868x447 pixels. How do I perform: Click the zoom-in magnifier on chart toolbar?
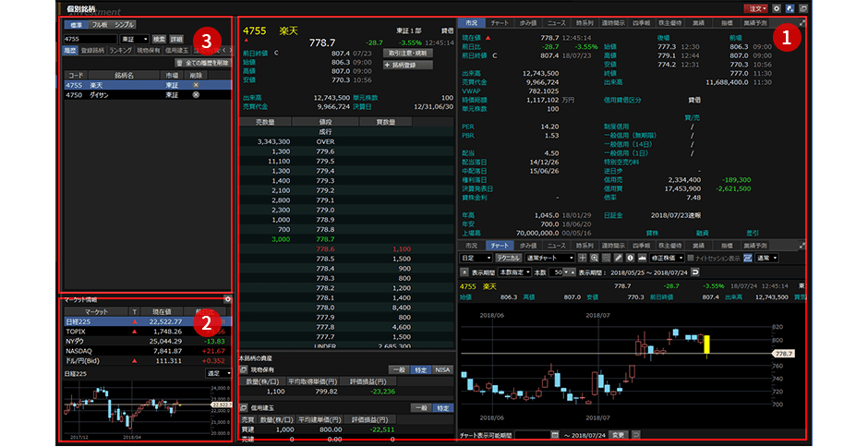point(595,259)
